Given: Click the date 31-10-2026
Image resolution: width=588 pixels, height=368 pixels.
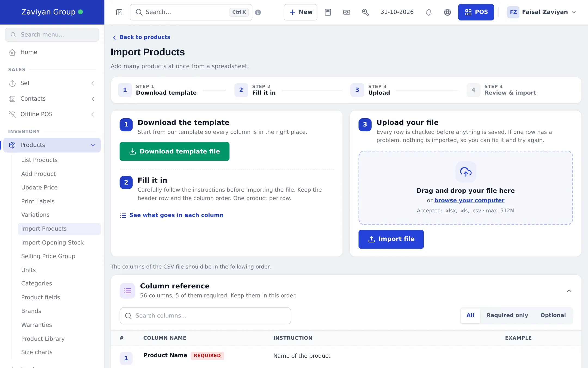Looking at the screenshot, I should point(397,12).
